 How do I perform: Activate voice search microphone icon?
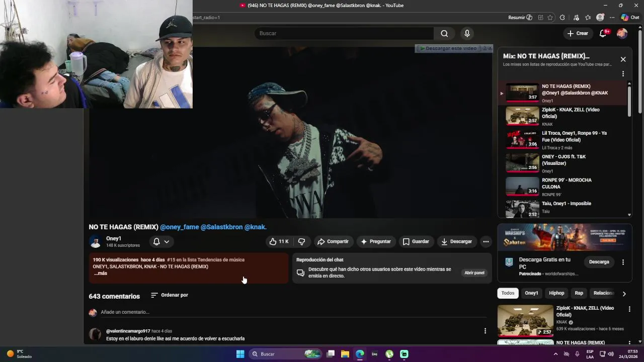pos(467,33)
